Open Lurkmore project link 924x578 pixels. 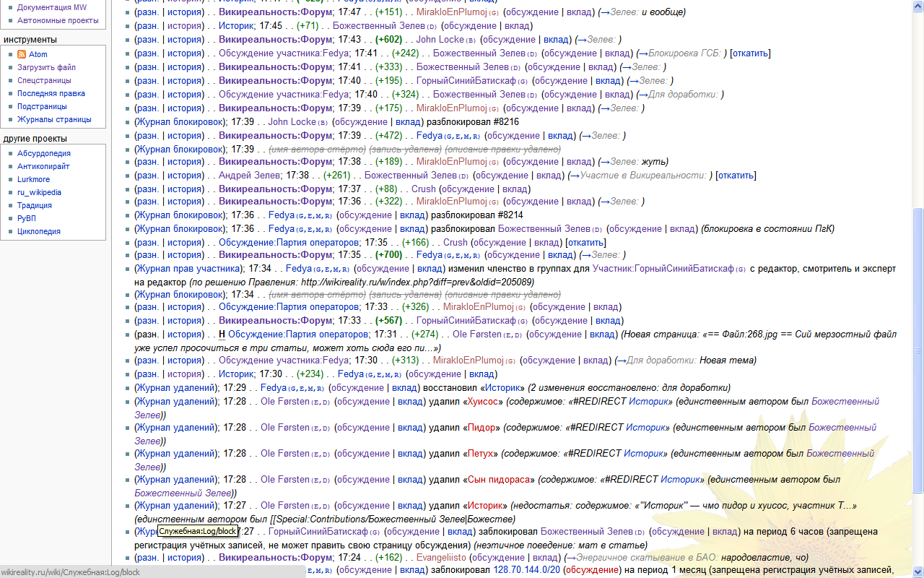coord(34,179)
